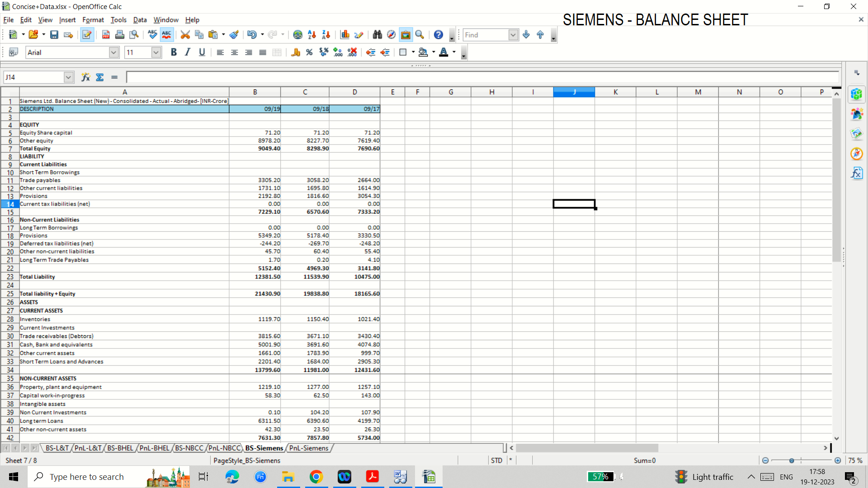The height and width of the screenshot is (488, 868).
Task: Open Navigator compass in sidebar
Action: point(856,154)
